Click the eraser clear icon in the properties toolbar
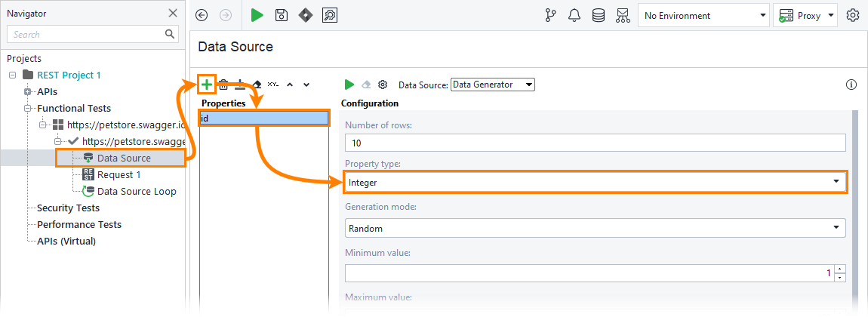Screen dimensions: 868x317 tap(257, 85)
